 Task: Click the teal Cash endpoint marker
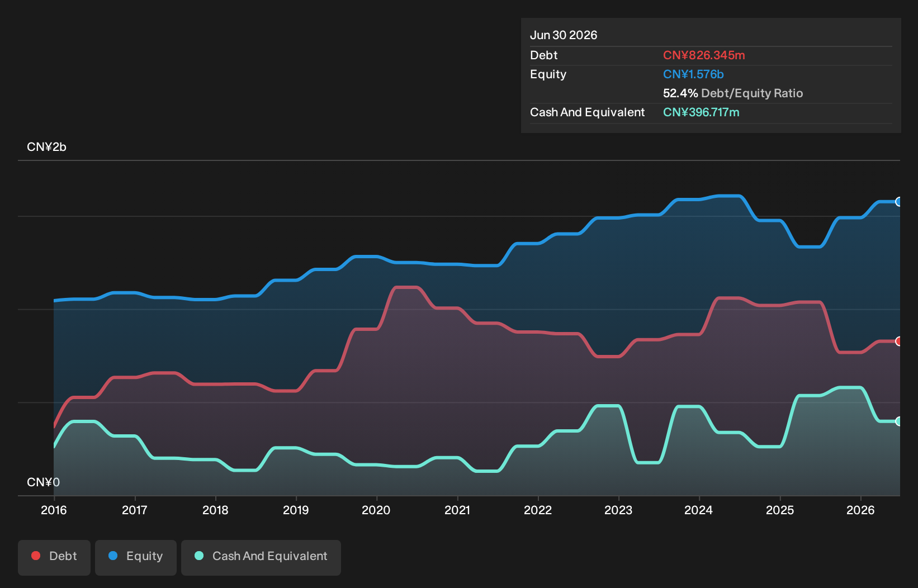point(899,421)
